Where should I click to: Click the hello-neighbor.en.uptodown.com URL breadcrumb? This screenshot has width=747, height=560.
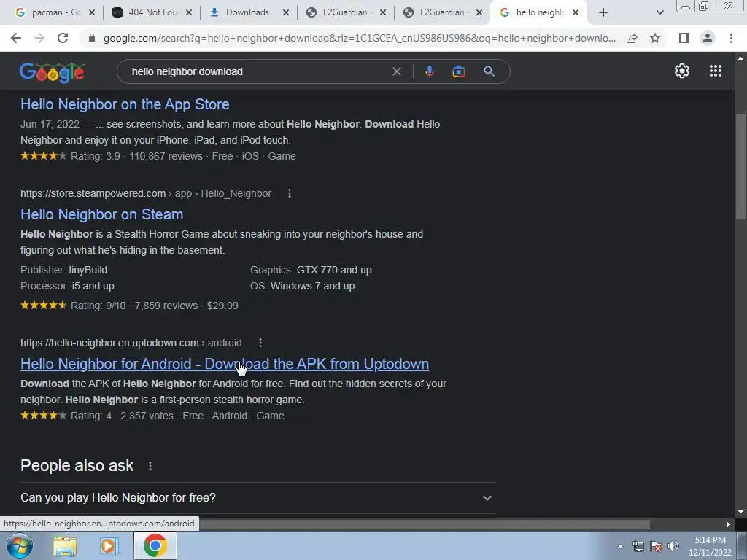[x=131, y=343]
